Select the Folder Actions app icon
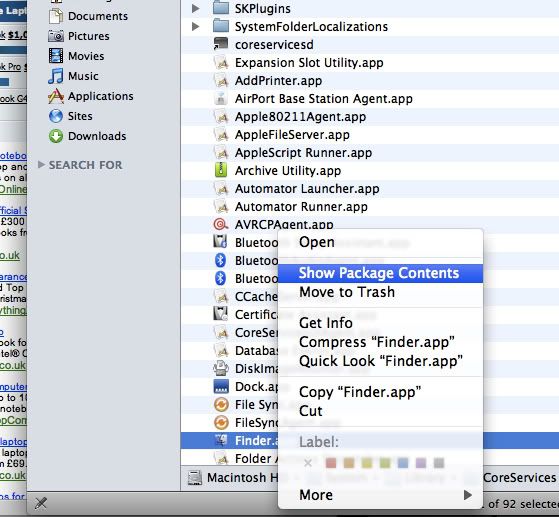The image size is (559, 517). pyautogui.click(x=221, y=458)
